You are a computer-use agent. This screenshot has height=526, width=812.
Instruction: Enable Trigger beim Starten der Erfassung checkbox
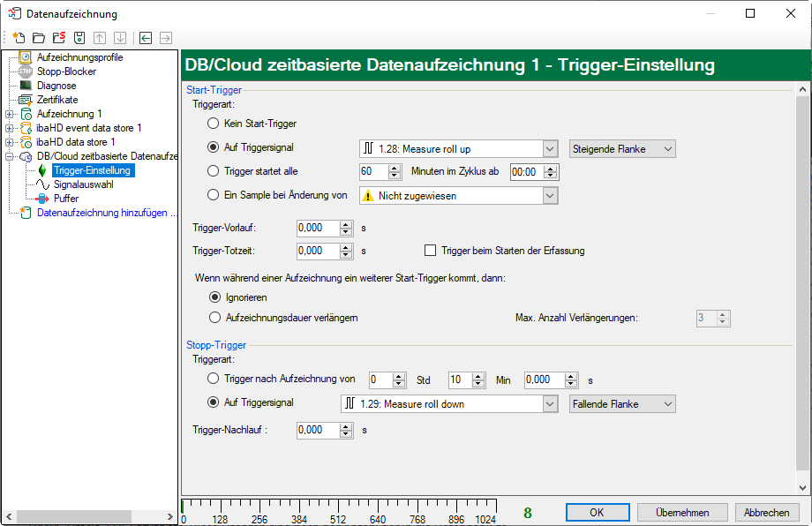430,251
